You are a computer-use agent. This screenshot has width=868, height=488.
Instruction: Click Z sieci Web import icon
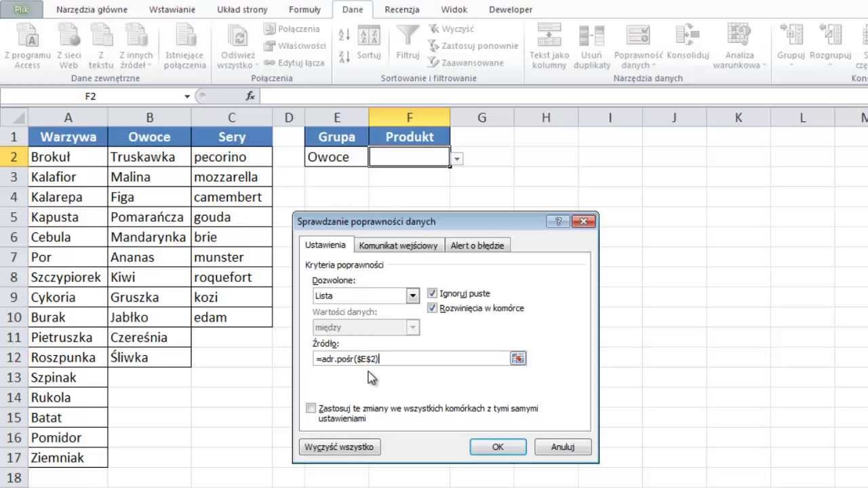coord(68,46)
